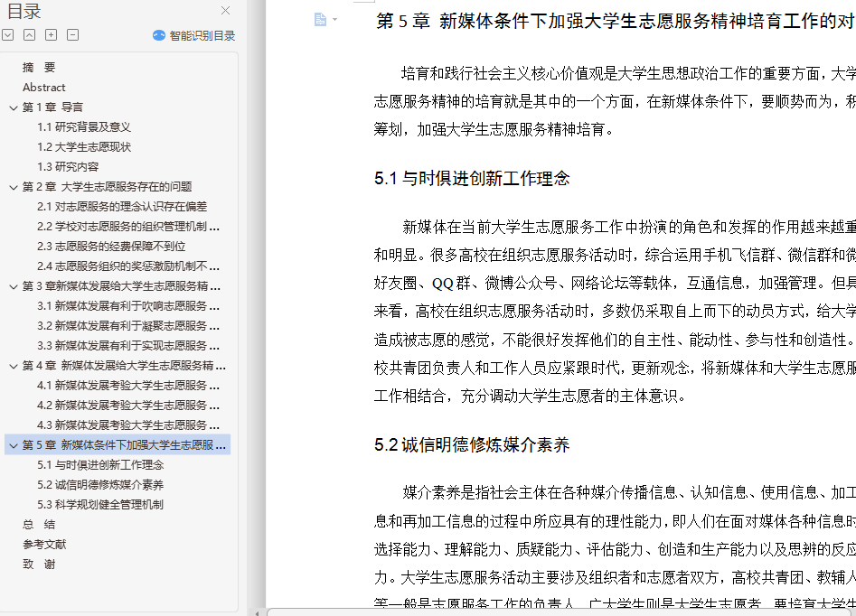856x616 pixels.
Task: Jump to section 3.3 in the outline
Action: coord(128,346)
